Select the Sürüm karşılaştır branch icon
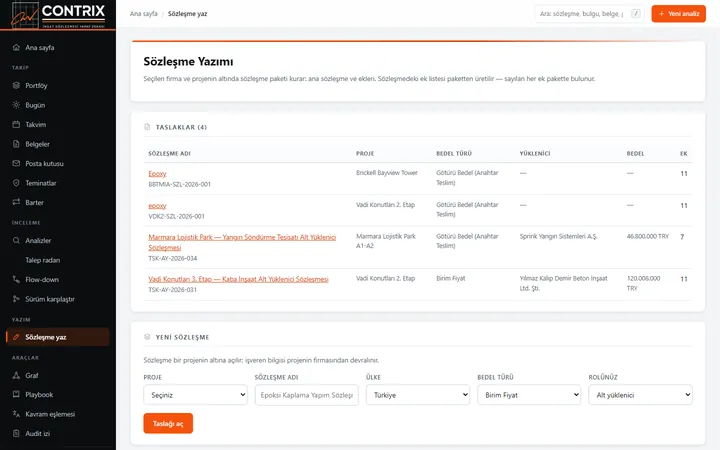 point(16,299)
